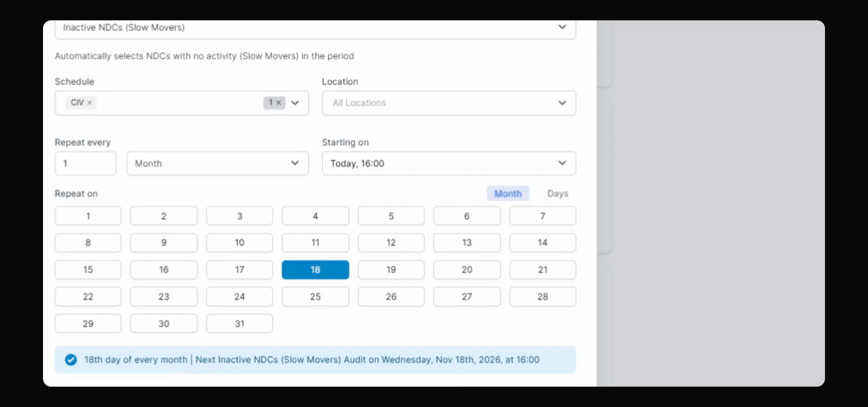Select day 4 of the month
Image resolution: width=868 pixels, height=407 pixels.
tap(315, 216)
